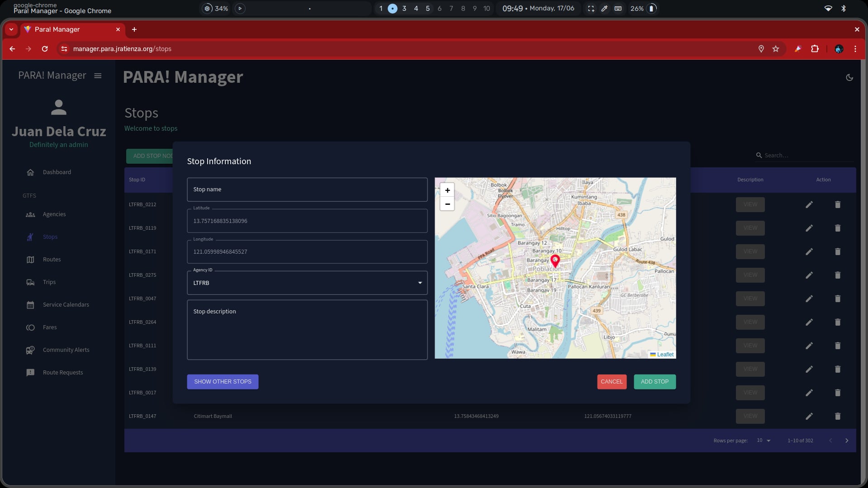Open a new Chrome tab
The height and width of the screenshot is (488, 868).
click(x=134, y=29)
